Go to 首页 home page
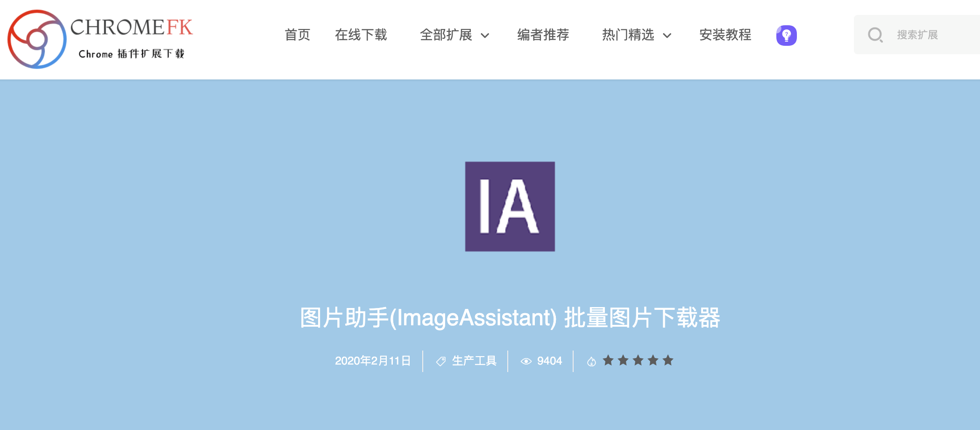 (x=297, y=35)
